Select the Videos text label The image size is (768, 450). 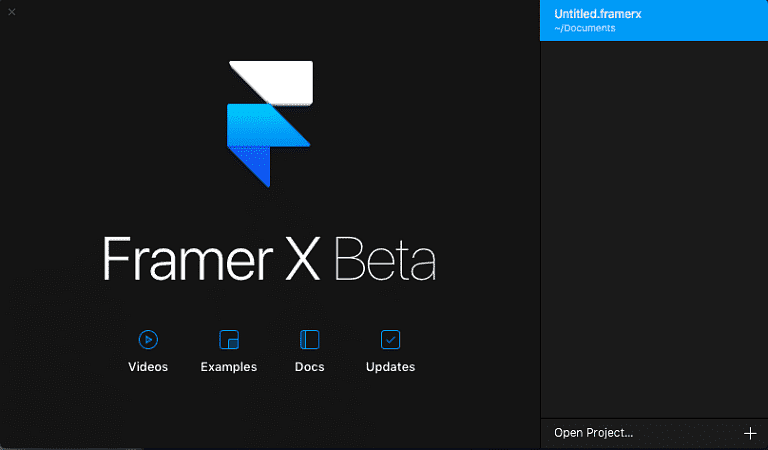pos(148,367)
